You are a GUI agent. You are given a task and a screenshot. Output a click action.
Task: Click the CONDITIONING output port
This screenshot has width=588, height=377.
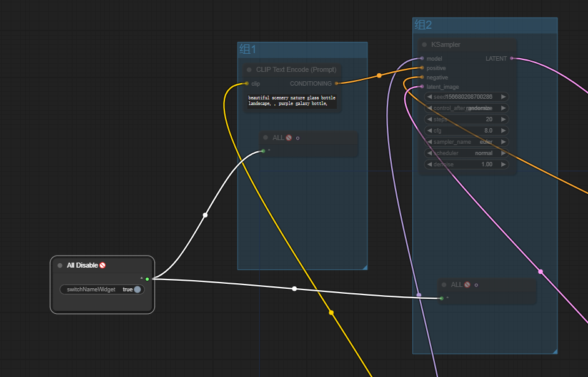click(336, 84)
